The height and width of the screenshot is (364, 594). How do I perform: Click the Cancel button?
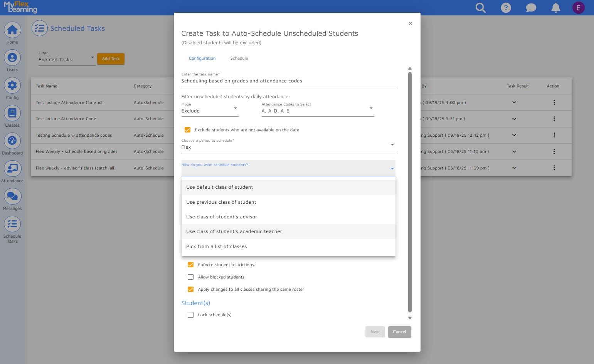[399, 332]
